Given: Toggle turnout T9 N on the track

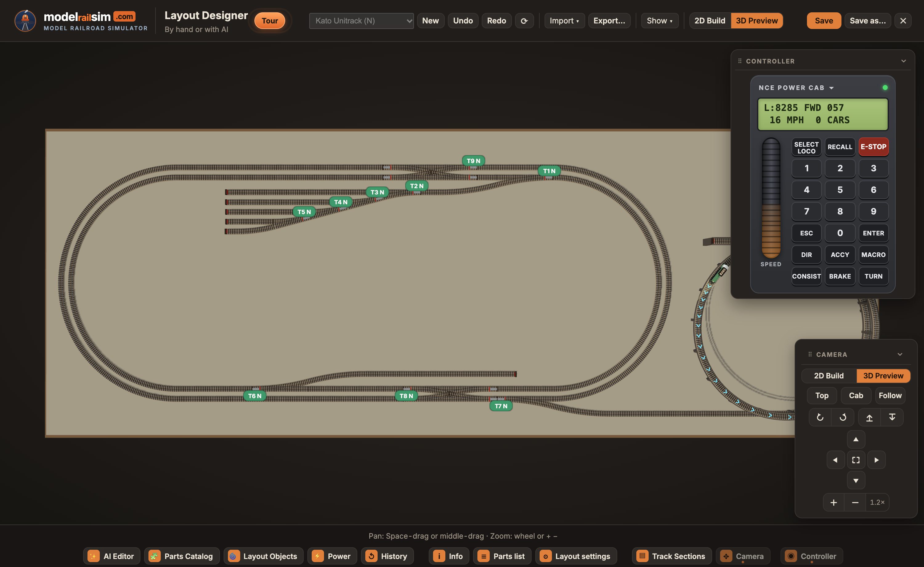Looking at the screenshot, I should tap(473, 161).
